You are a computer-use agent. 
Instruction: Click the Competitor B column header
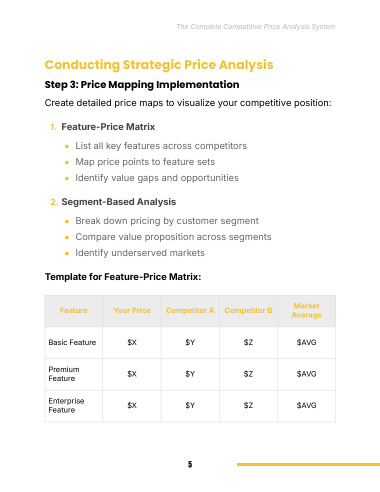point(248,310)
